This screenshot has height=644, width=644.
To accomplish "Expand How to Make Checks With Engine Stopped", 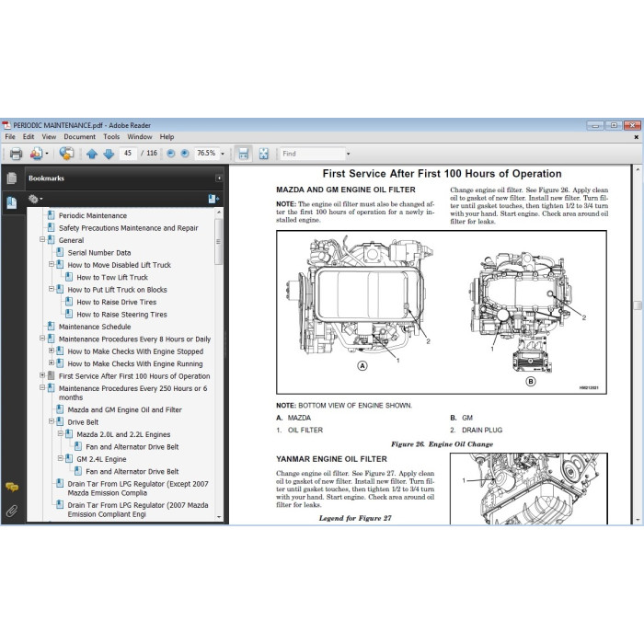I will (x=52, y=351).
